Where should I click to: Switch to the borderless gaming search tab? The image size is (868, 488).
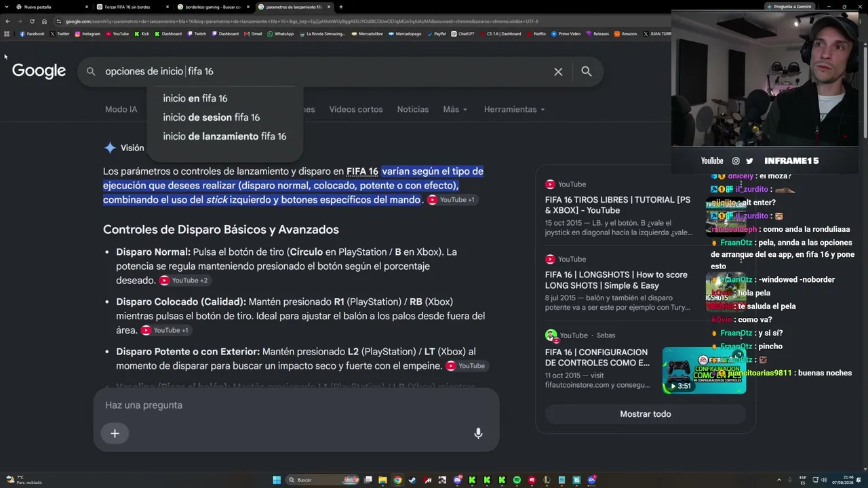click(212, 7)
